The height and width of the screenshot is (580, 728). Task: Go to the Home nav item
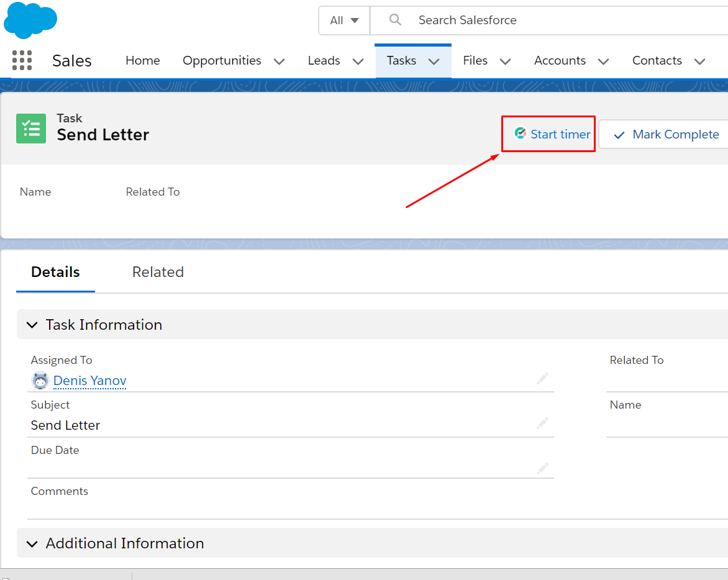(142, 60)
